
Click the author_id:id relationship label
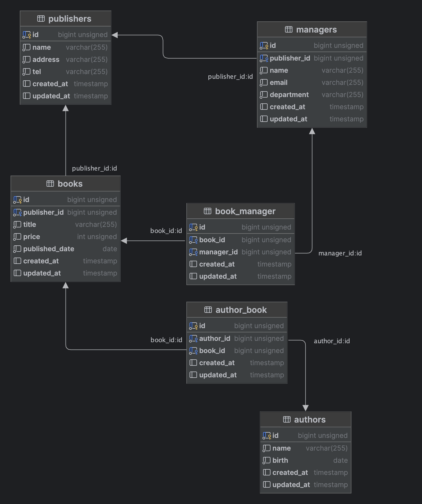[332, 341]
